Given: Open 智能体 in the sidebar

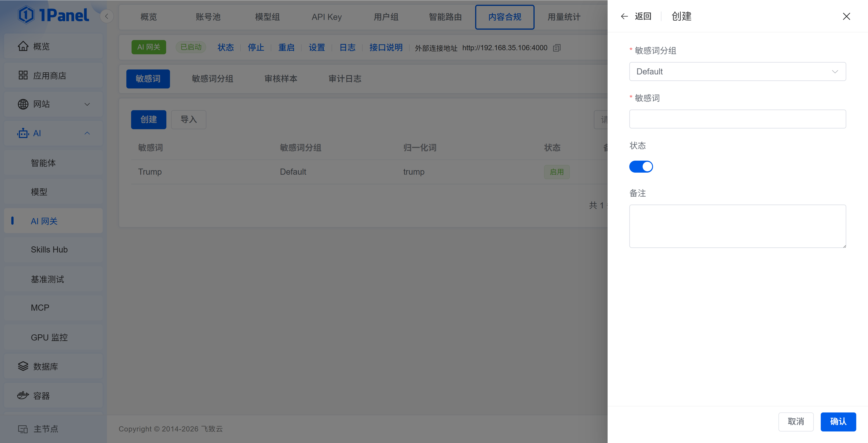Looking at the screenshot, I should (x=53, y=163).
